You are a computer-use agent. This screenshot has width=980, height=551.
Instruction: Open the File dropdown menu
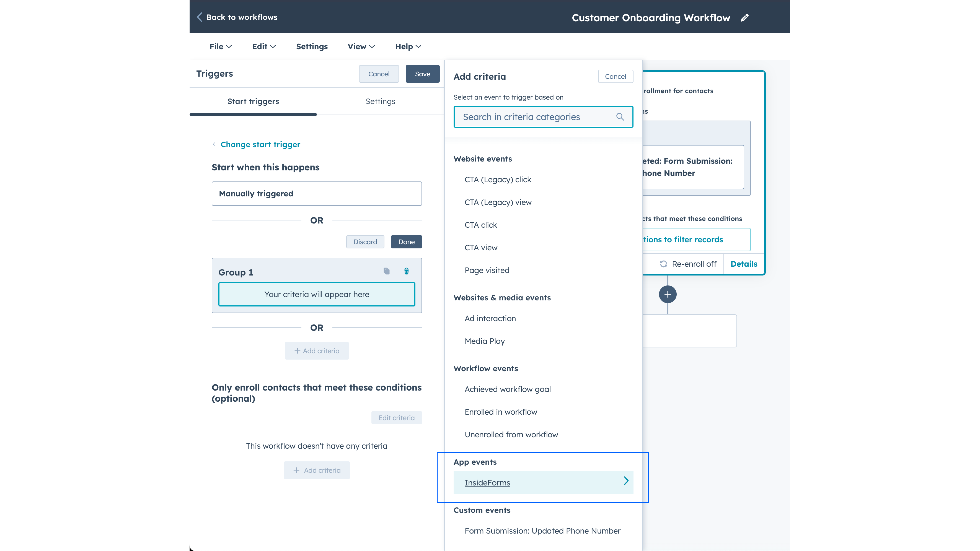tap(220, 46)
